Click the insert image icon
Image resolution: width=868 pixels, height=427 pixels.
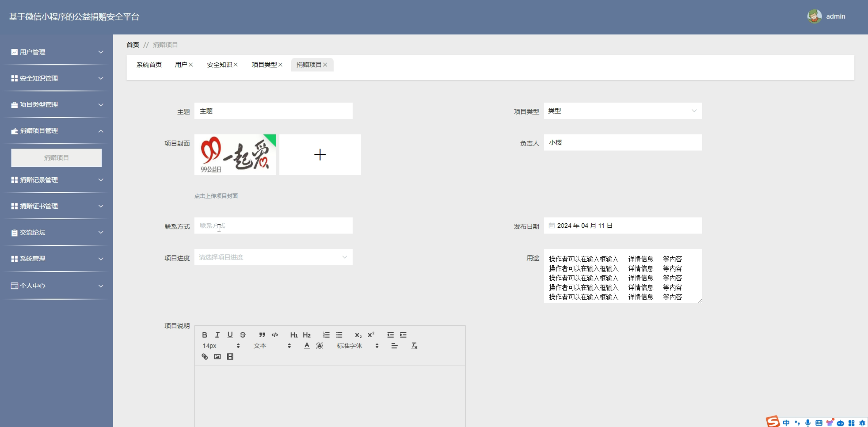point(217,357)
